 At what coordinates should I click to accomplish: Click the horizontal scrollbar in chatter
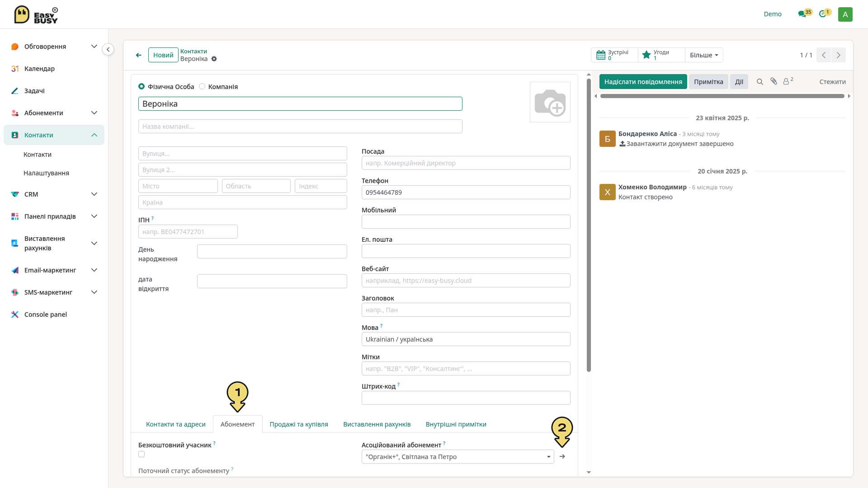722,96
